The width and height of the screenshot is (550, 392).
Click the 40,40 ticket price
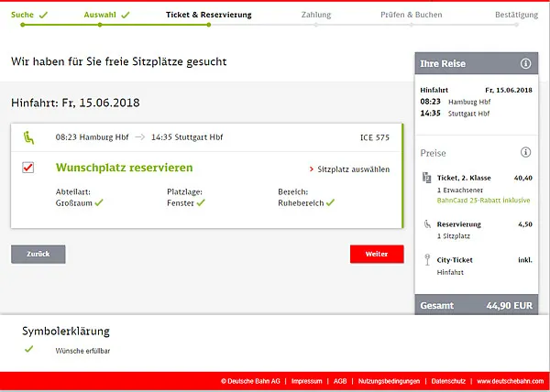click(523, 178)
